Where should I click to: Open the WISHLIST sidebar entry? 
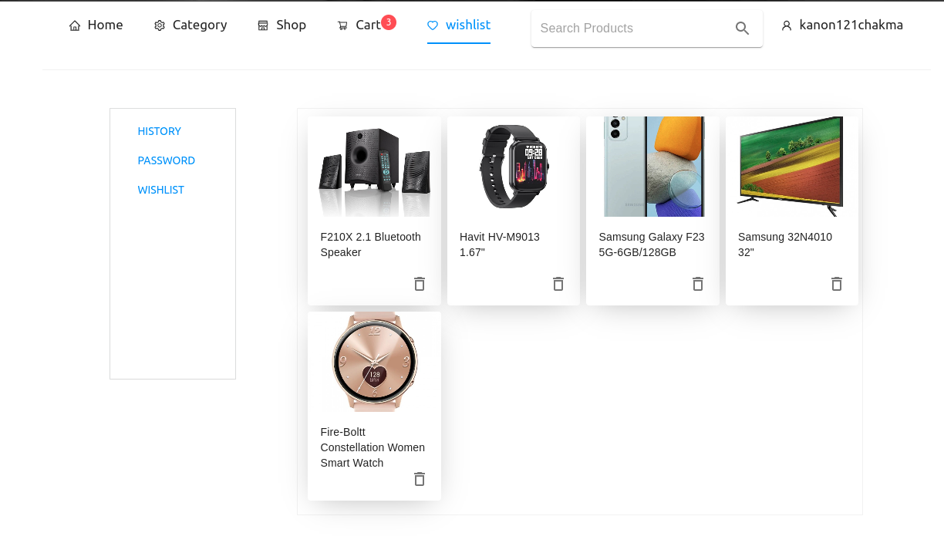[x=160, y=190]
